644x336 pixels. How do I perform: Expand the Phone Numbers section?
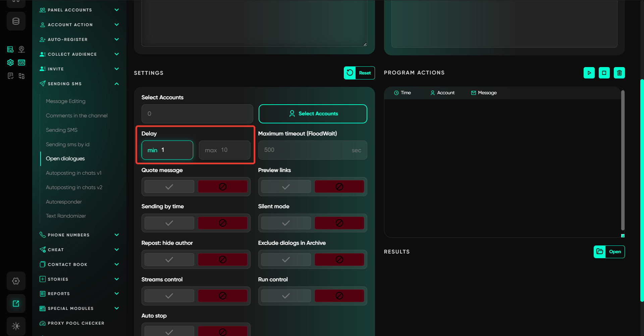[x=116, y=235]
